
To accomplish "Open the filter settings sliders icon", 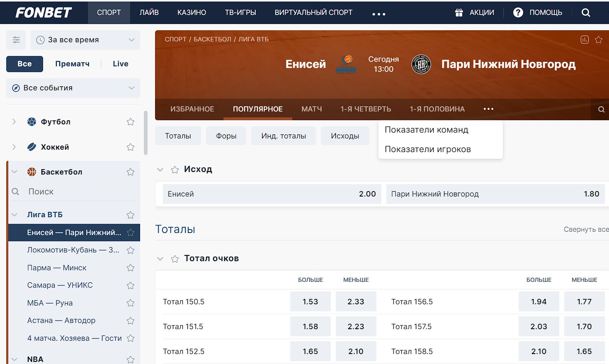I will pyautogui.click(x=16, y=40).
